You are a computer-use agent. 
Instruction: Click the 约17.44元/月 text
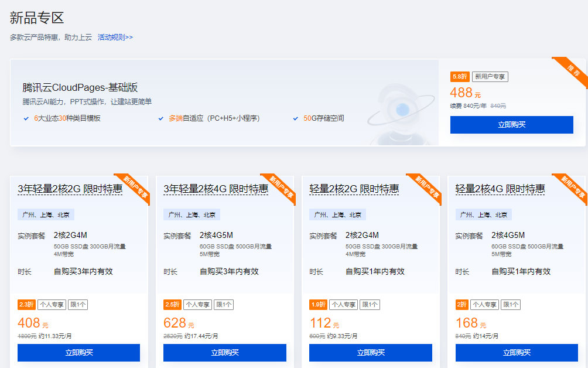tap(201, 336)
